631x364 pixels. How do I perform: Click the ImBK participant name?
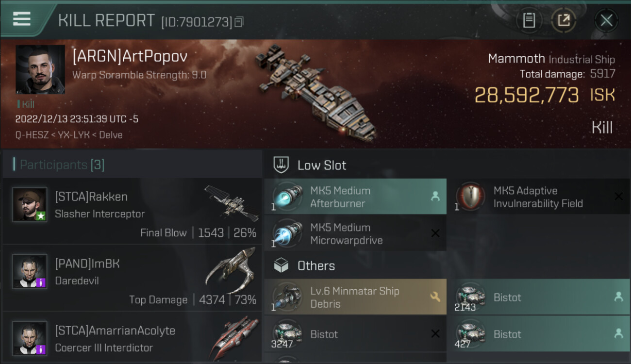tap(87, 264)
